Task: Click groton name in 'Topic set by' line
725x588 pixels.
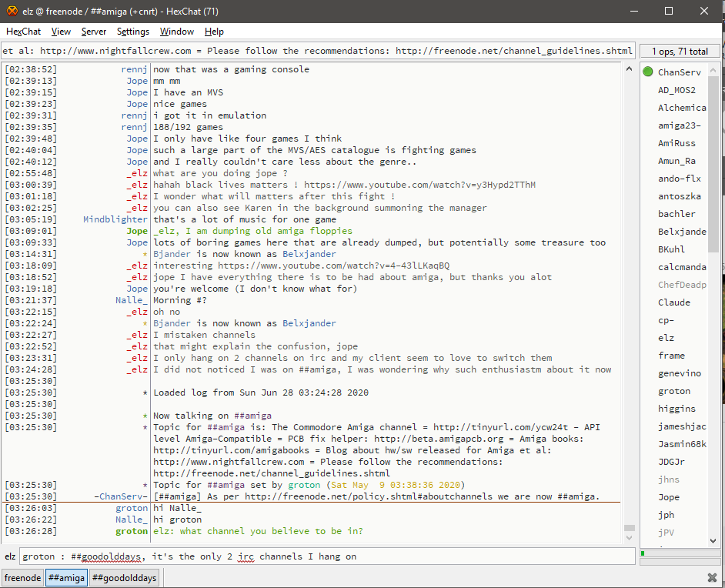Action: 304,485
